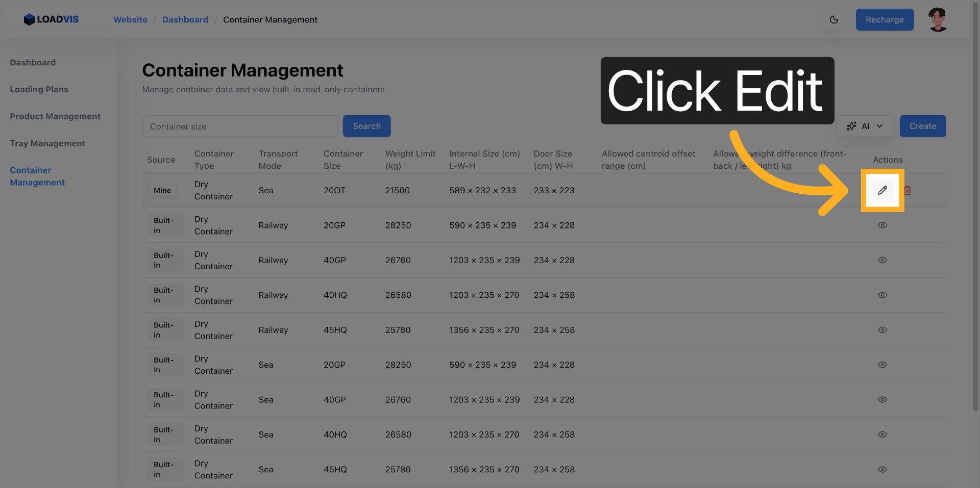The width and height of the screenshot is (980, 488).
Task: Open Loading Plans in the sidebar
Action: 39,89
